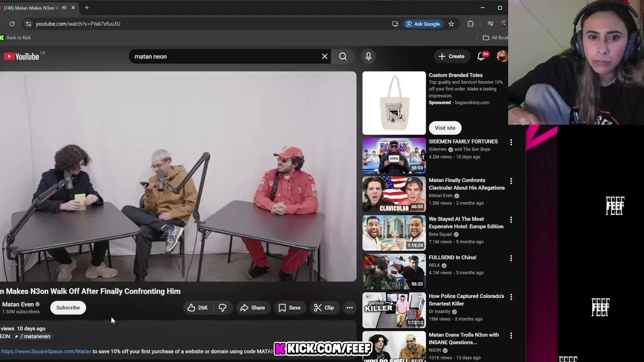
Task: Focus the address bar URL
Action: pyautogui.click(x=78, y=24)
